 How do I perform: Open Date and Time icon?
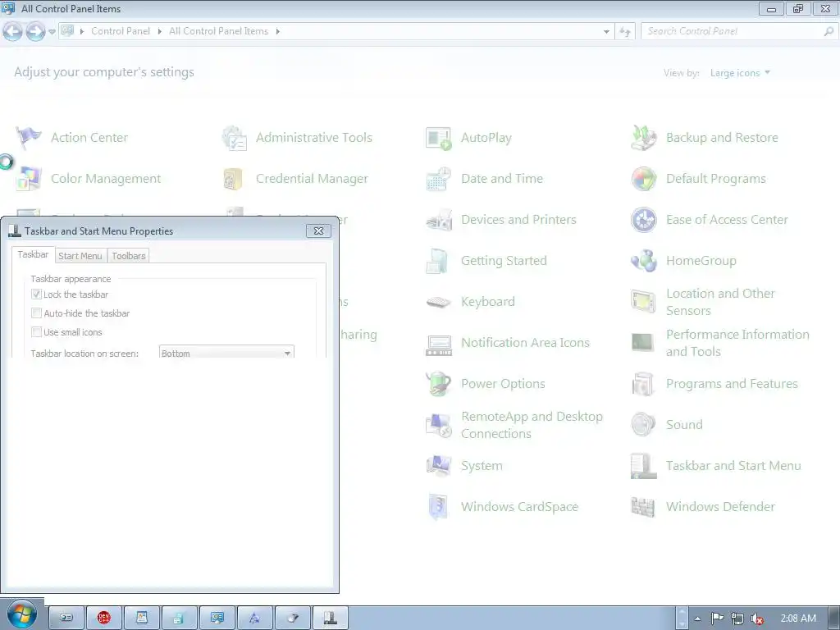(x=439, y=178)
